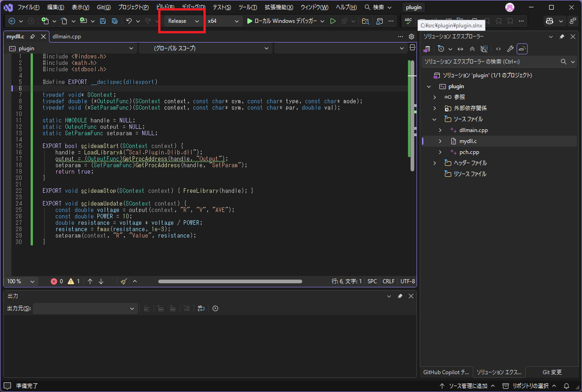Image resolution: width=582 pixels, height=392 pixels.
Task: Collapse the plugin project node
Action: tap(429, 86)
